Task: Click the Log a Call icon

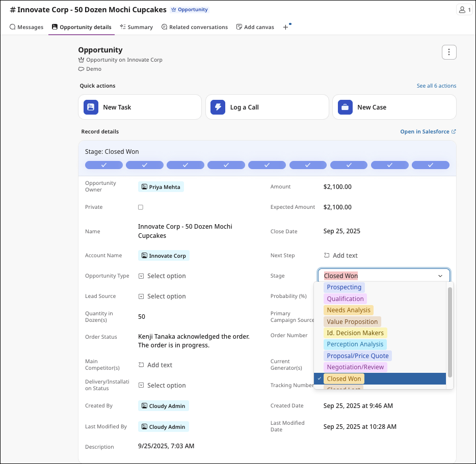Action: tap(218, 107)
